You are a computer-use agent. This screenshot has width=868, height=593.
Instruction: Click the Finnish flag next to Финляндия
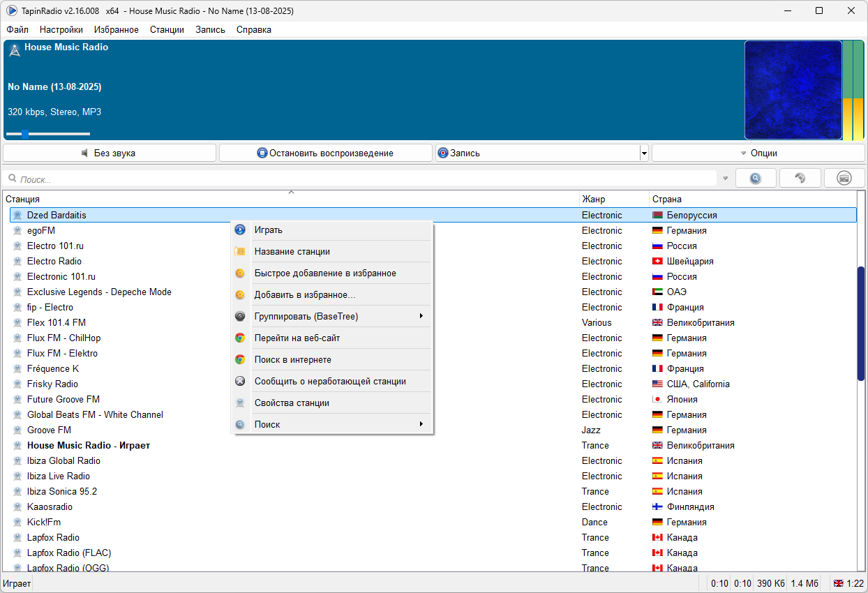(657, 506)
